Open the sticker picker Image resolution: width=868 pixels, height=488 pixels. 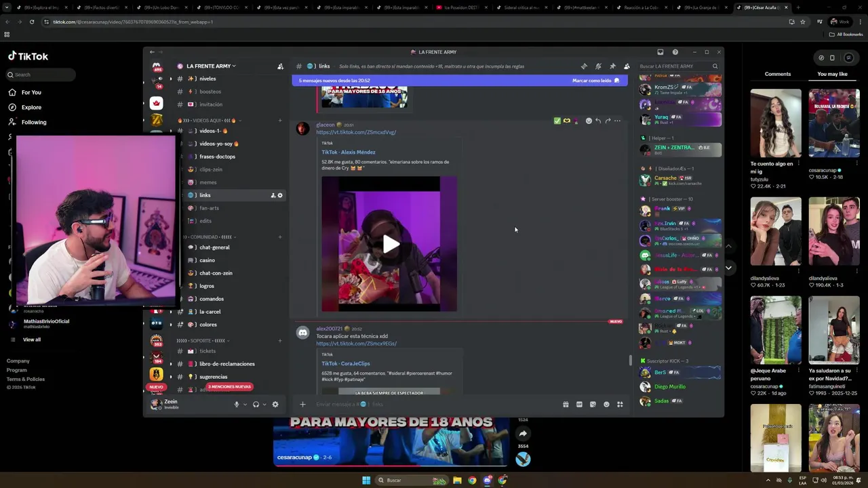coord(593,405)
